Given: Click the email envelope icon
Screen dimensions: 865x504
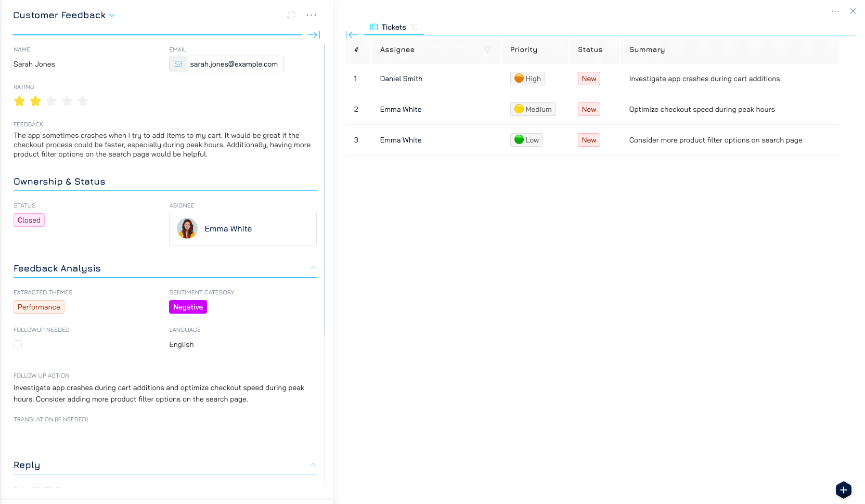Looking at the screenshot, I should 178,64.
